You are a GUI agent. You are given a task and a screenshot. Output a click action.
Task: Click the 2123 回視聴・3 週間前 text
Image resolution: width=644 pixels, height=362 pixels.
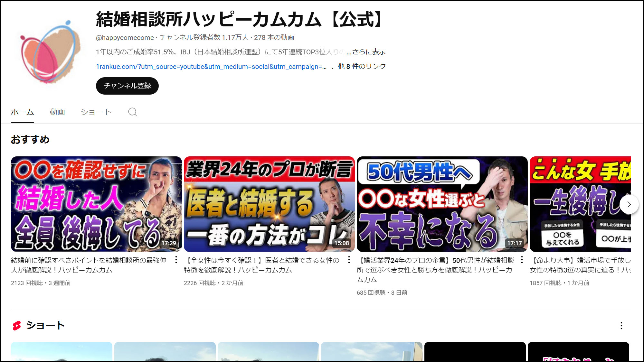[41, 283]
